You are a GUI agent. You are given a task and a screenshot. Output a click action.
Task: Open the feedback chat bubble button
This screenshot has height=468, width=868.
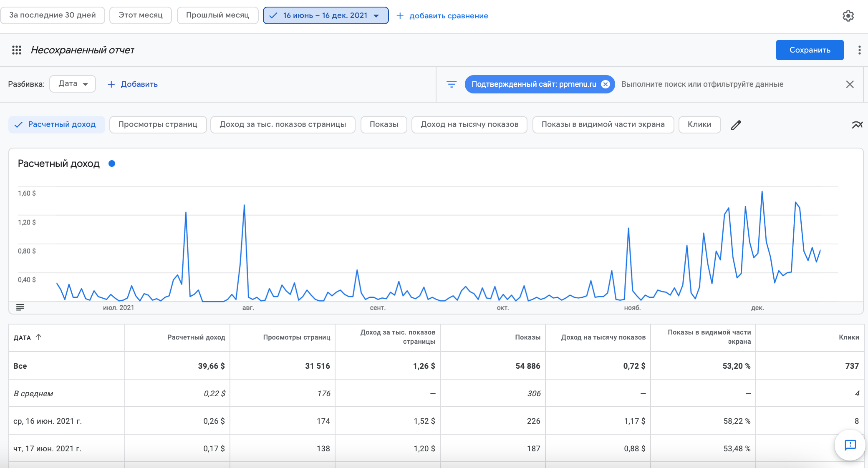click(850, 445)
